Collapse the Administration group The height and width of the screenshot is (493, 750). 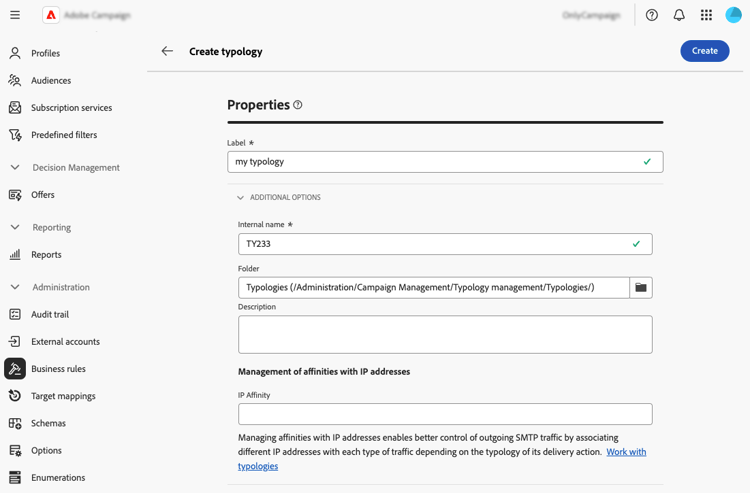click(15, 287)
